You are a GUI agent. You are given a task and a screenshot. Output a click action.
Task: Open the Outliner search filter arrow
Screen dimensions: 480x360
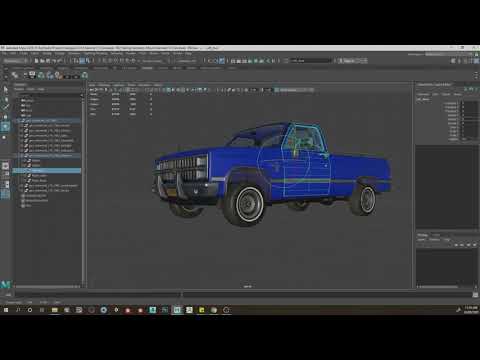(82, 95)
